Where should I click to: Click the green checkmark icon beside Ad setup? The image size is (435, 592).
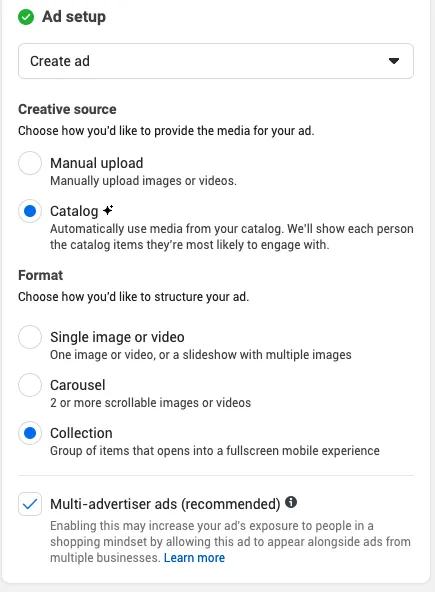tap(26, 17)
